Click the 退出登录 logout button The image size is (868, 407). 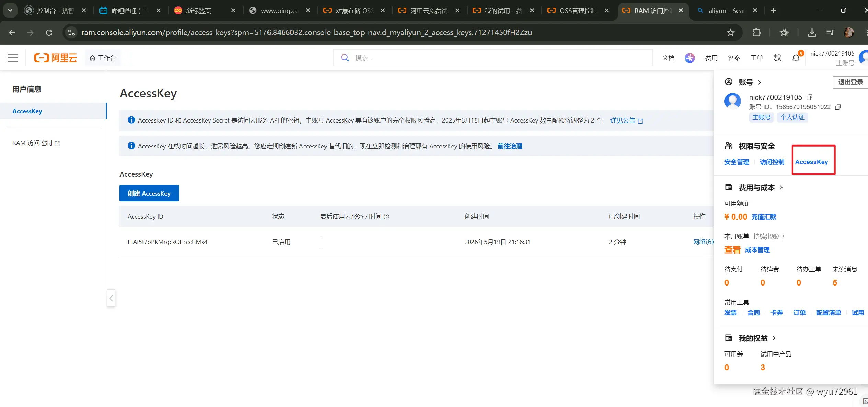click(x=850, y=82)
